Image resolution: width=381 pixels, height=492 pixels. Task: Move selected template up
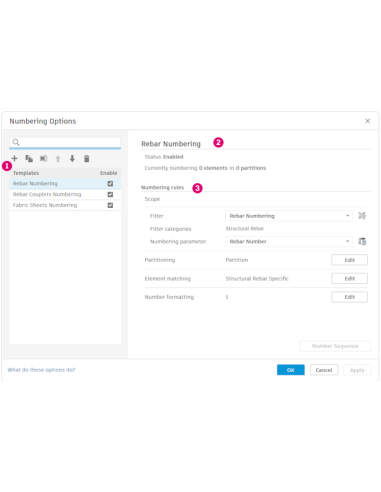(58, 159)
